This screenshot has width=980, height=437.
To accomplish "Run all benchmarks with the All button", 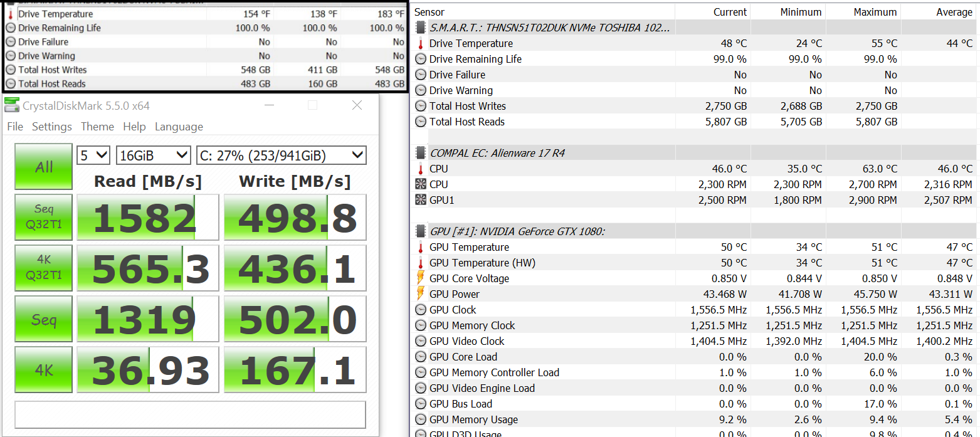I will tap(43, 166).
